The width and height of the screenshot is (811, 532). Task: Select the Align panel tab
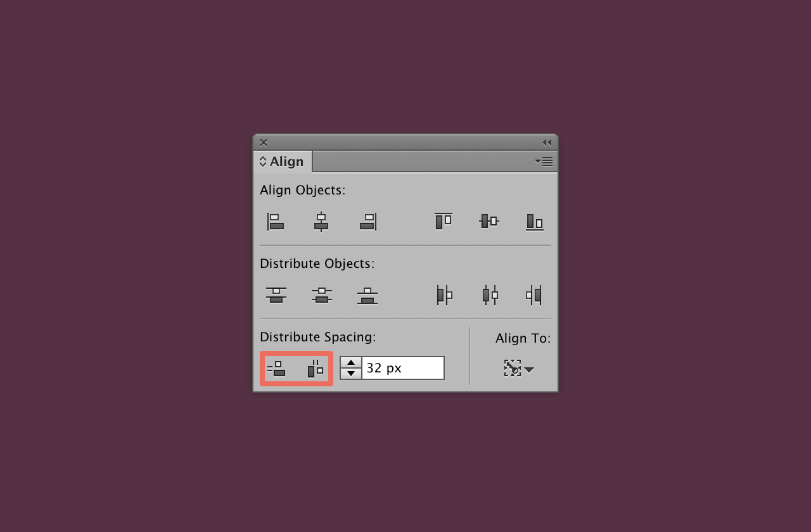(283, 161)
